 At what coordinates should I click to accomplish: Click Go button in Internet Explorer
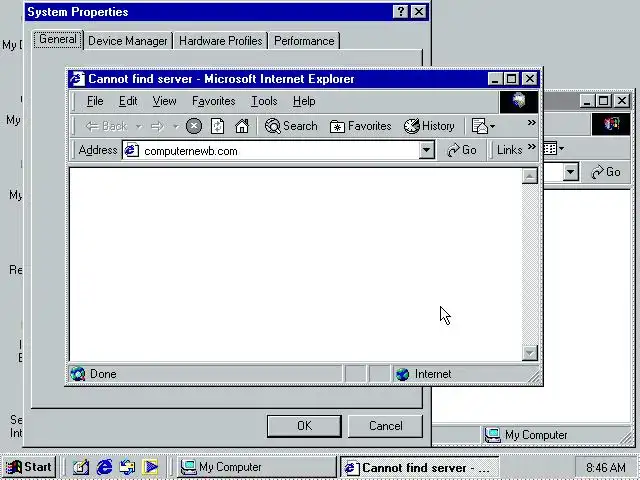coord(462,150)
